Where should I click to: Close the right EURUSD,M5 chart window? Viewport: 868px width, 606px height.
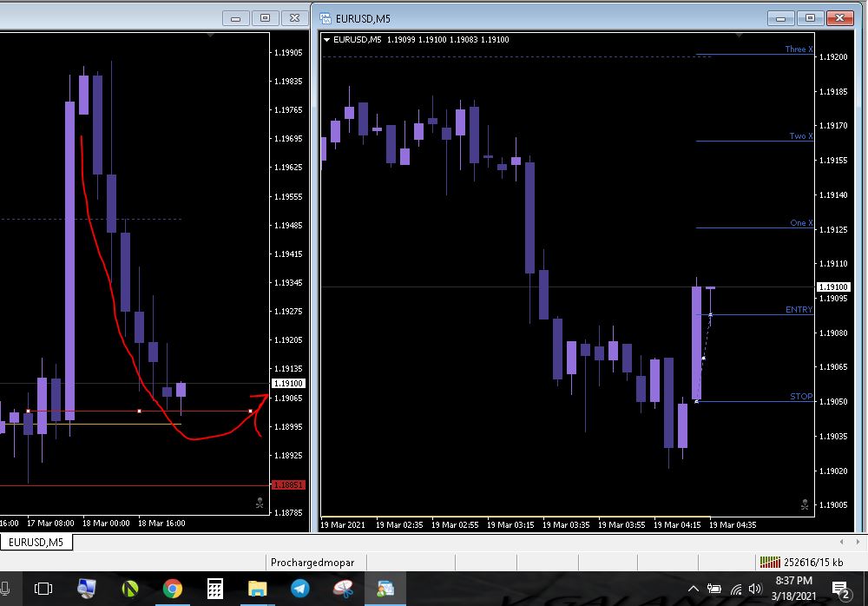click(x=839, y=18)
